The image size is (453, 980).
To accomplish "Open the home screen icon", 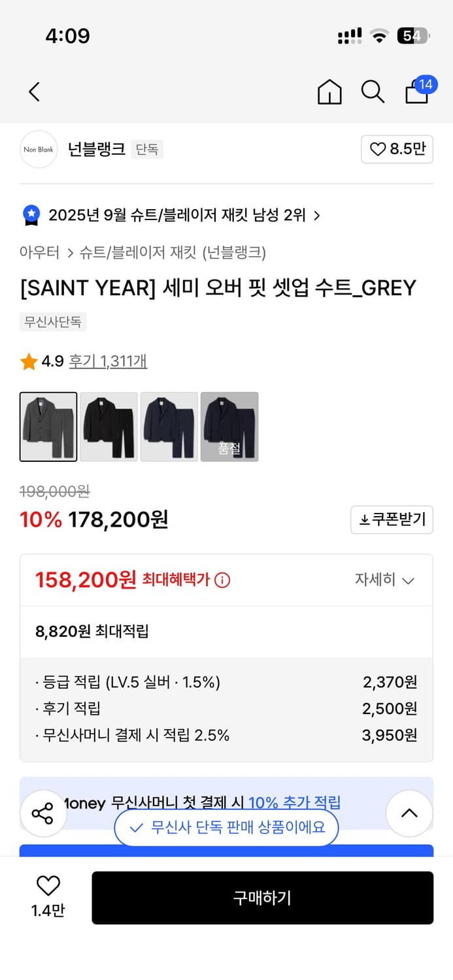I will point(329,92).
